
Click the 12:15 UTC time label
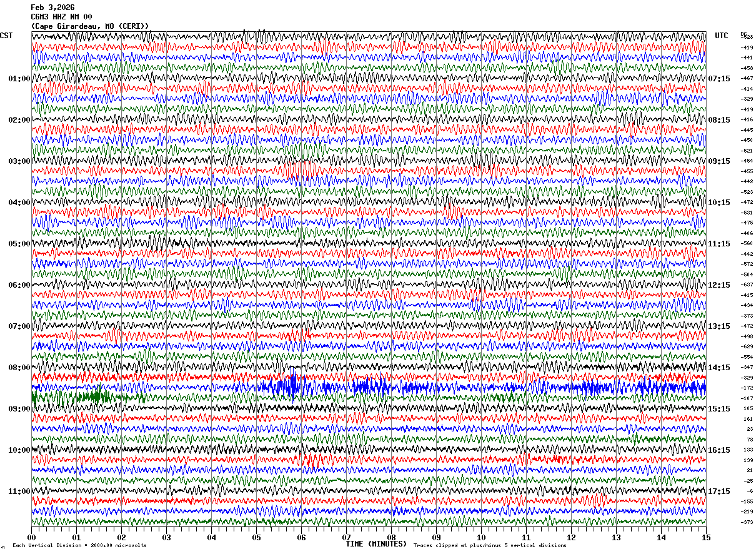719,285
